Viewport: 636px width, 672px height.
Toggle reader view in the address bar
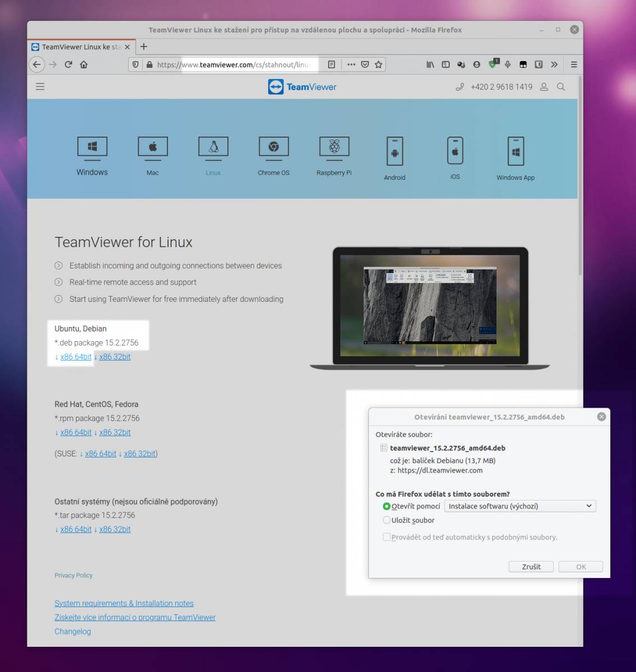[331, 64]
